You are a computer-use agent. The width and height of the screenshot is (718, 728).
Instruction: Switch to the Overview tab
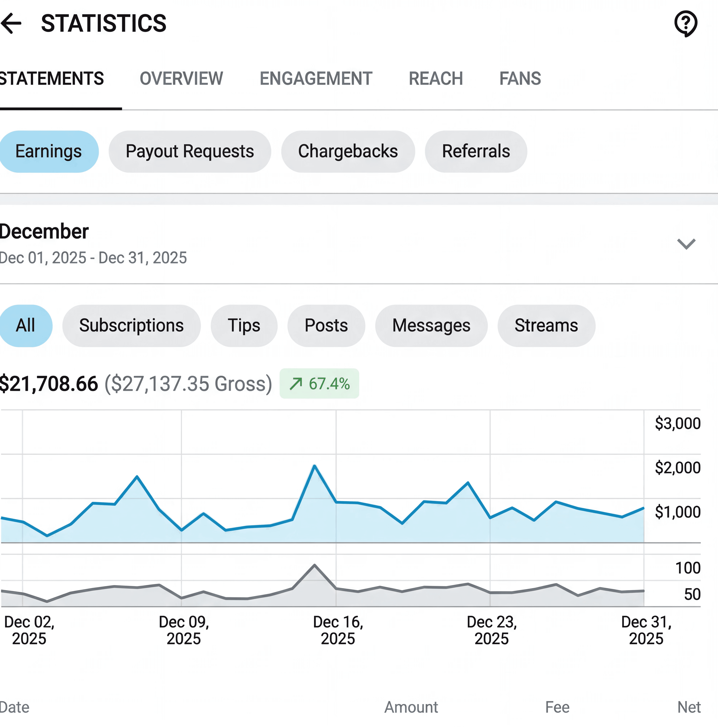(x=181, y=79)
